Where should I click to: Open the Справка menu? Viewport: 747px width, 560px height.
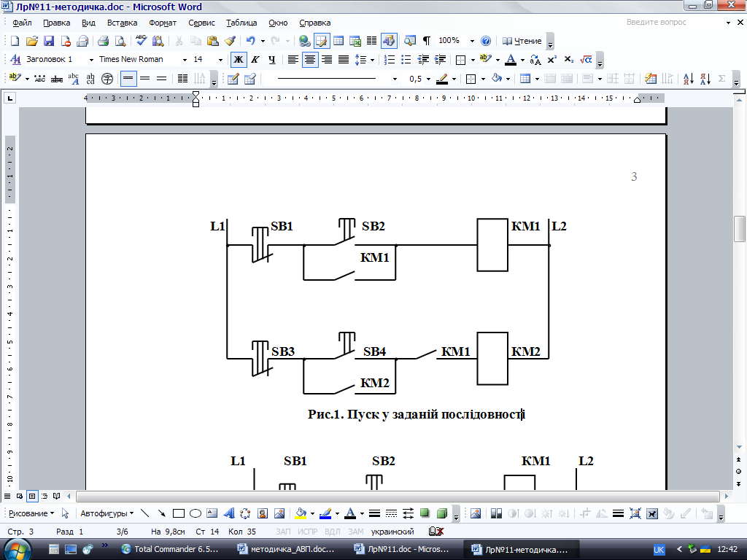314,23
